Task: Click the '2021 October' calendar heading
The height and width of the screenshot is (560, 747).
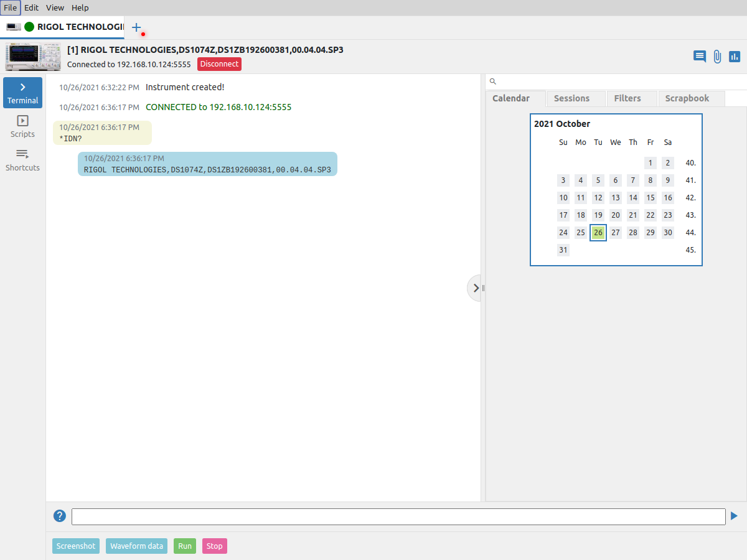Action: coord(562,124)
